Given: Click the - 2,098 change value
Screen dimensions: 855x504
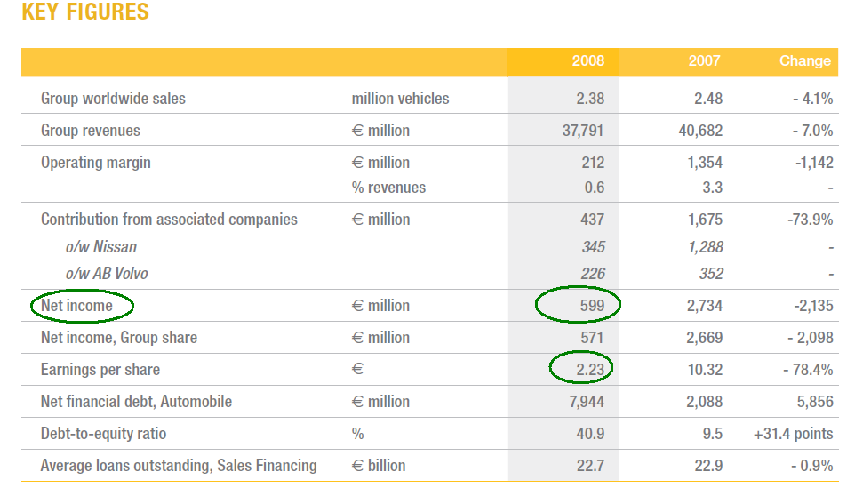Looking at the screenshot, I should point(811,338).
